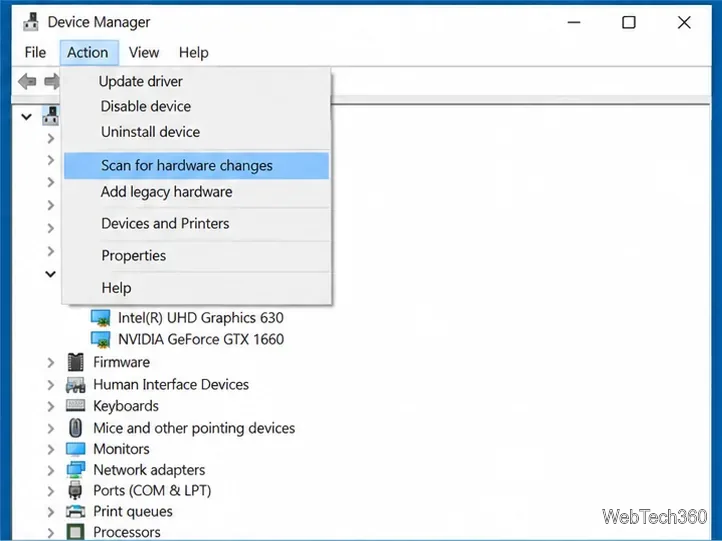The height and width of the screenshot is (541, 722).
Task: Click the Forward arrow toolbar icon
Action: pyautogui.click(x=52, y=81)
